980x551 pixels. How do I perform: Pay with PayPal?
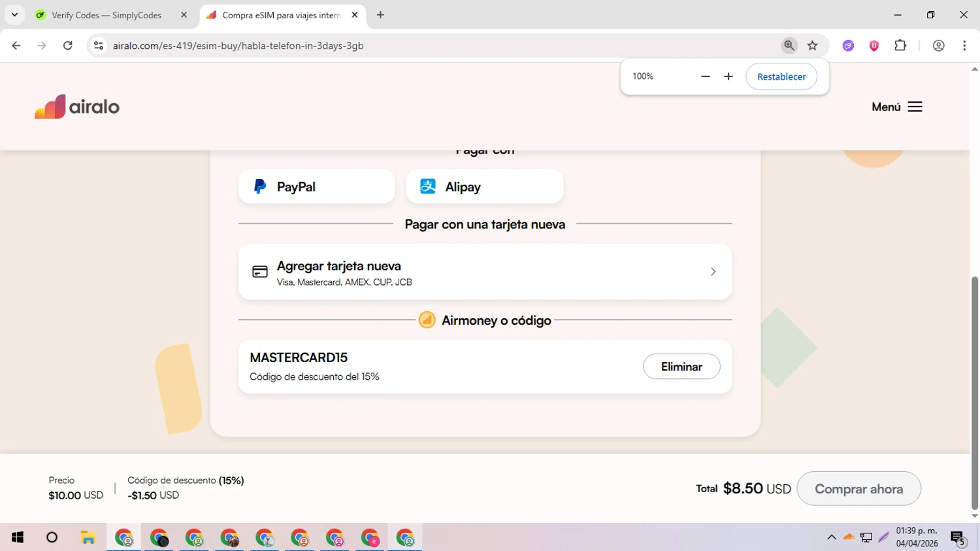point(317,186)
